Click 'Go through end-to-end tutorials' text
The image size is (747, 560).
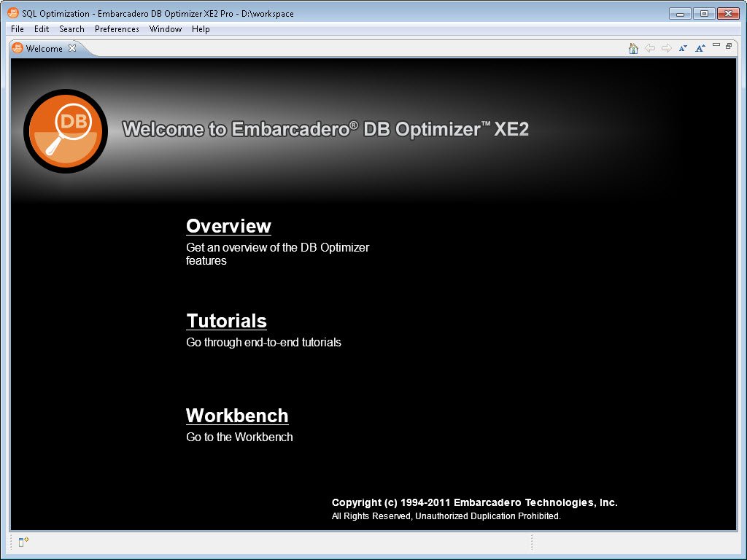coord(263,343)
